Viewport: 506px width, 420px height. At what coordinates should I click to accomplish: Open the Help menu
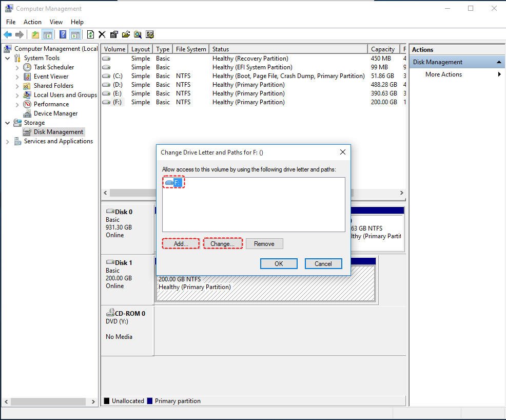[77, 22]
